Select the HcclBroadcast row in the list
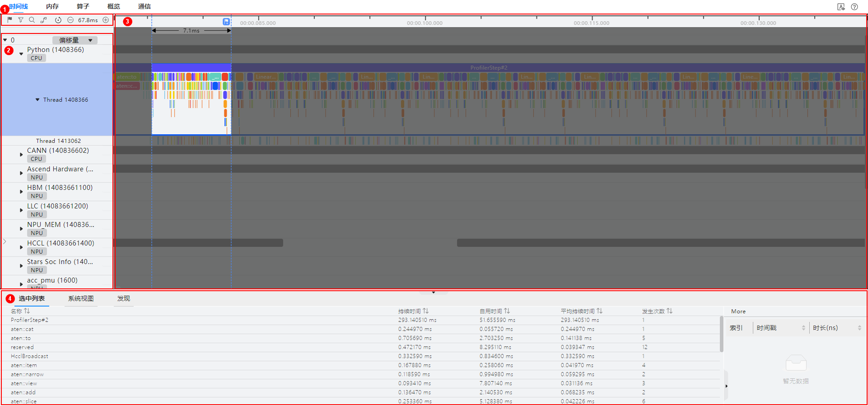Image resolution: width=868 pixels, height=406 pixels. [x=30, y=356]
